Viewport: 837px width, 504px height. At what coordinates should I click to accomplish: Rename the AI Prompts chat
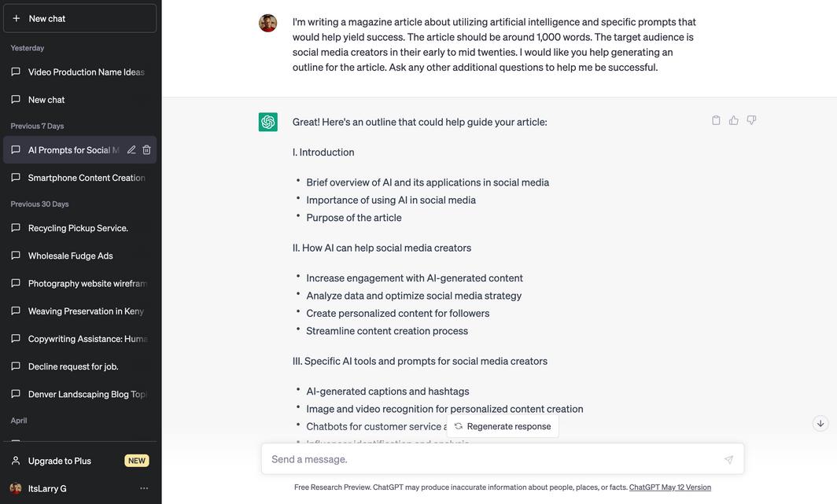click(x=131, y=150)
